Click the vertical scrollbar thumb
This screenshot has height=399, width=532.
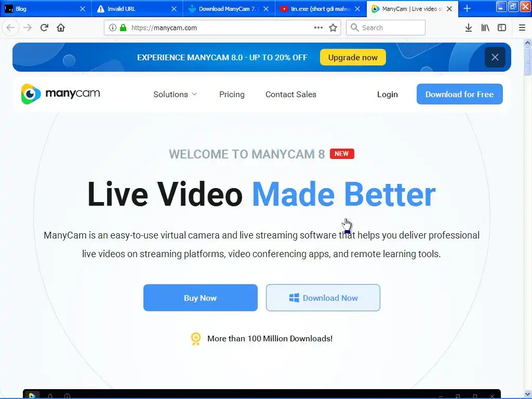pos(527,61)
